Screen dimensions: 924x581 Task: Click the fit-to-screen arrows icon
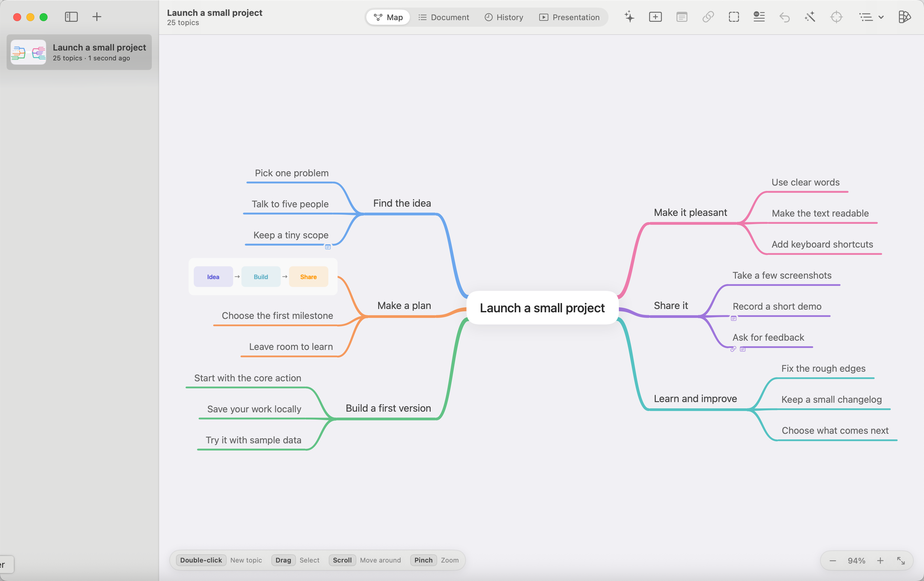point(901,561)
